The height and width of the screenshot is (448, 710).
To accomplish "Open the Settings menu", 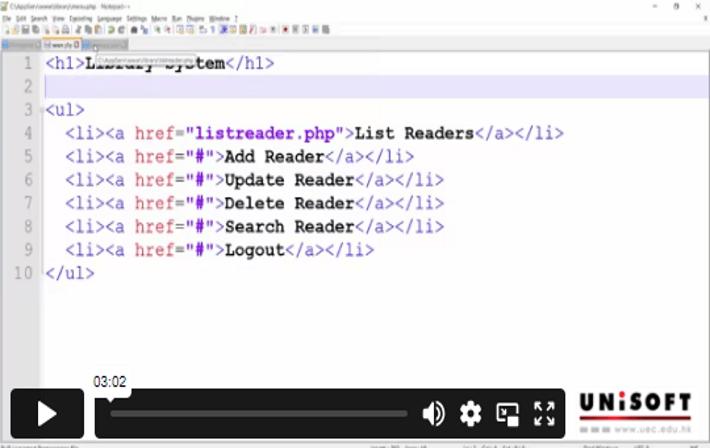I will pyautogui.click(x=137, y=18).
